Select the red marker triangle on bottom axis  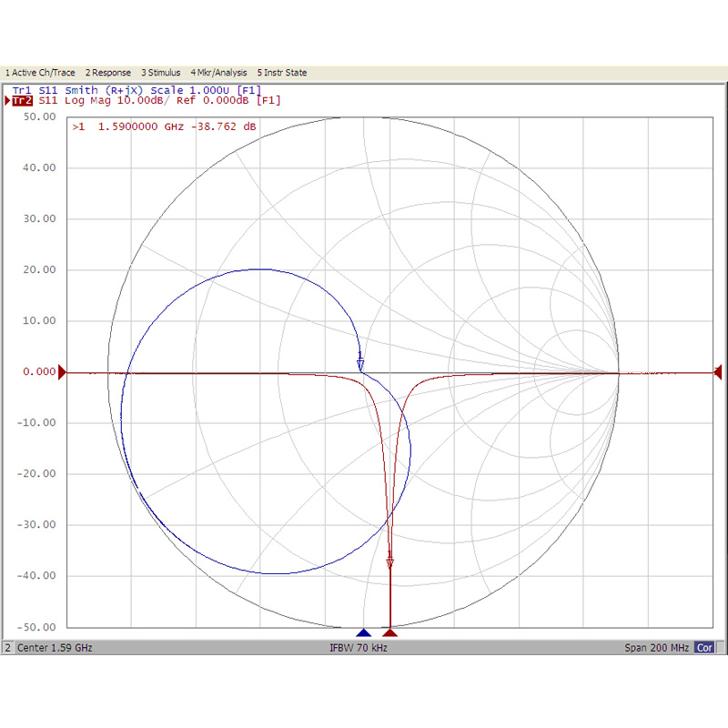pyautogui.click(x=390, y=632)
